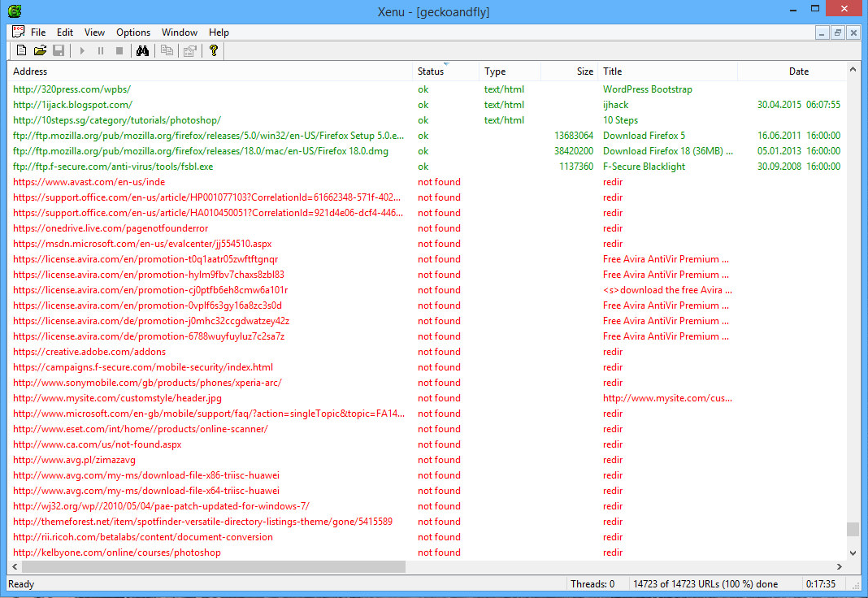The image size is (868, 598).
Task: Open the File menu
Action: (38, 32)
